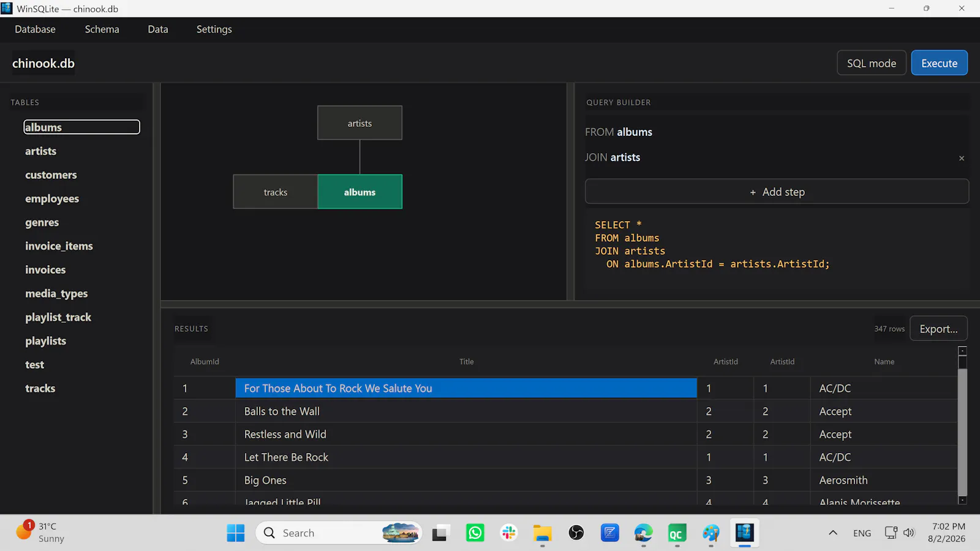Select the 'Restless and Wild' cell
The height and width of the screenshot is (551, 980).
point(466,434)
